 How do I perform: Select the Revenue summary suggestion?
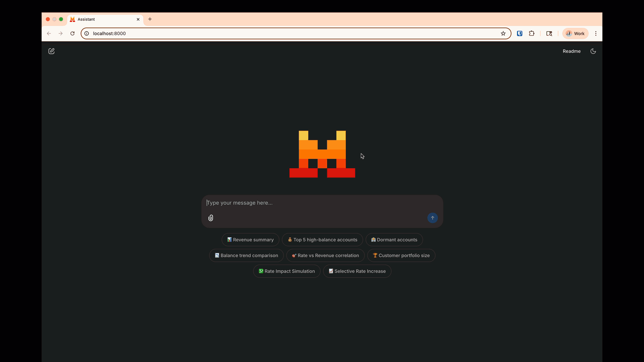click(x=250, y=240)
